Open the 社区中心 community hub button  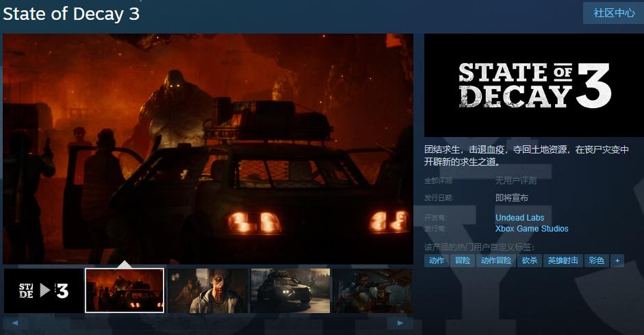(x=614, y=13)
